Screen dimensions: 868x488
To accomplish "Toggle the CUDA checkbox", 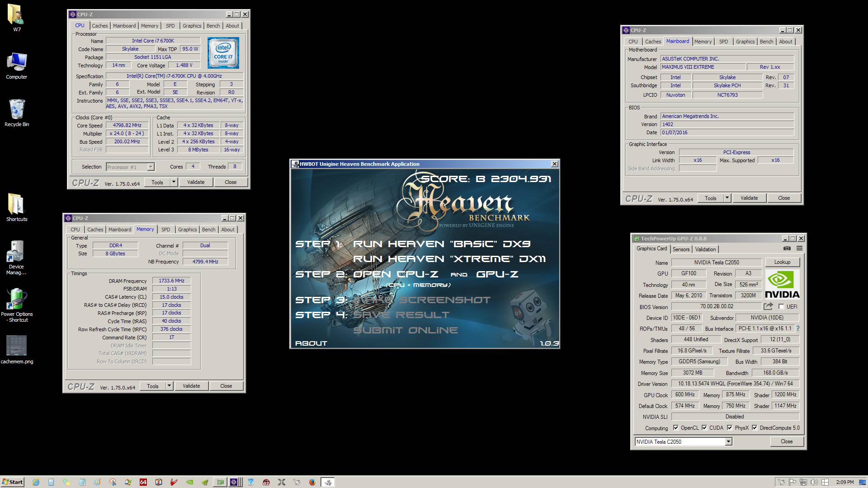I will click(704, 428).
